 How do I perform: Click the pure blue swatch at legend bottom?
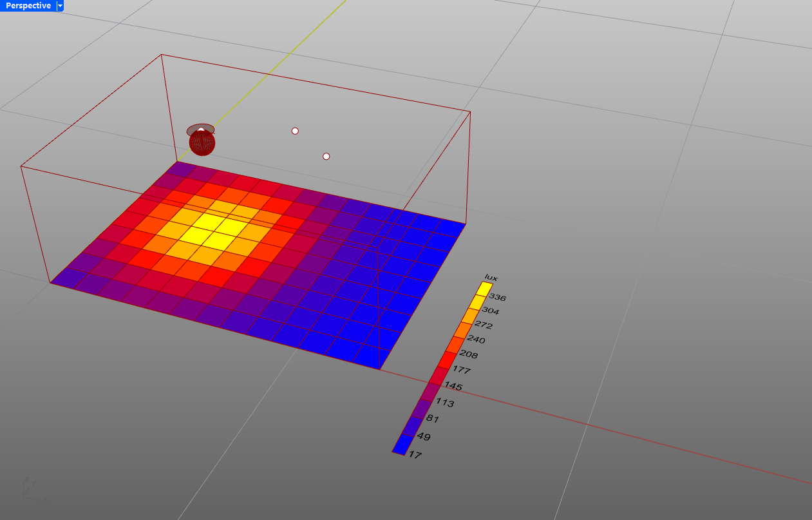(x=402, y=445)
